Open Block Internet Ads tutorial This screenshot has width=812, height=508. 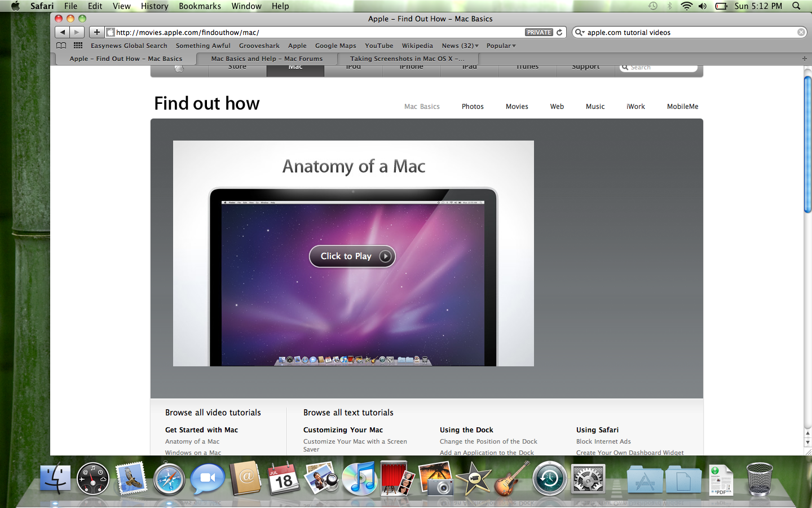pyautogui.click(x=603, y=441)
